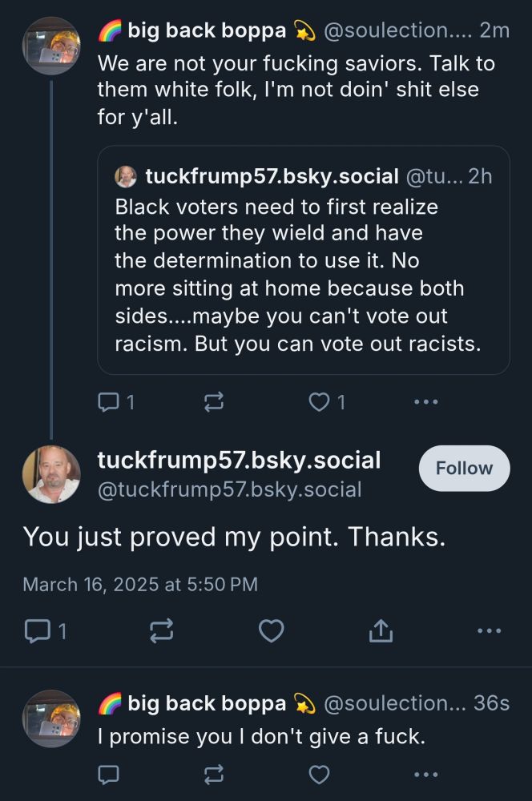
Task: Open tuckfrump57's large profile avatar
Action: point(51,474)
